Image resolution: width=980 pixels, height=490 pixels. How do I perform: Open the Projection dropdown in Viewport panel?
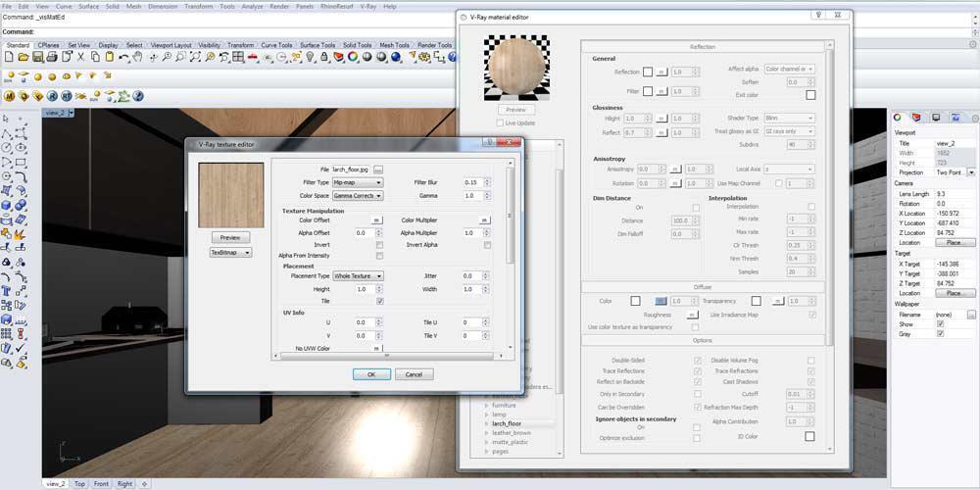click(x=971, y=171)
